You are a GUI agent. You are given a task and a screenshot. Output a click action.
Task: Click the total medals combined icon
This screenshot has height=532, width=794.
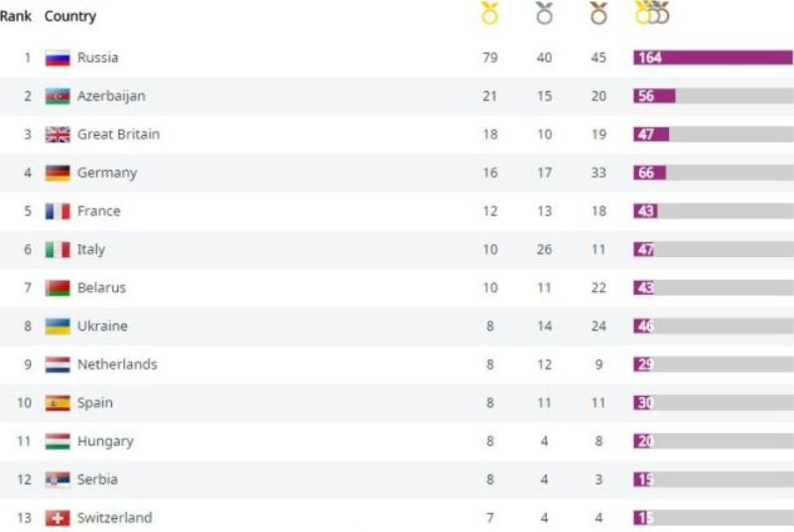pyautogui.click(x=652, y=14)
